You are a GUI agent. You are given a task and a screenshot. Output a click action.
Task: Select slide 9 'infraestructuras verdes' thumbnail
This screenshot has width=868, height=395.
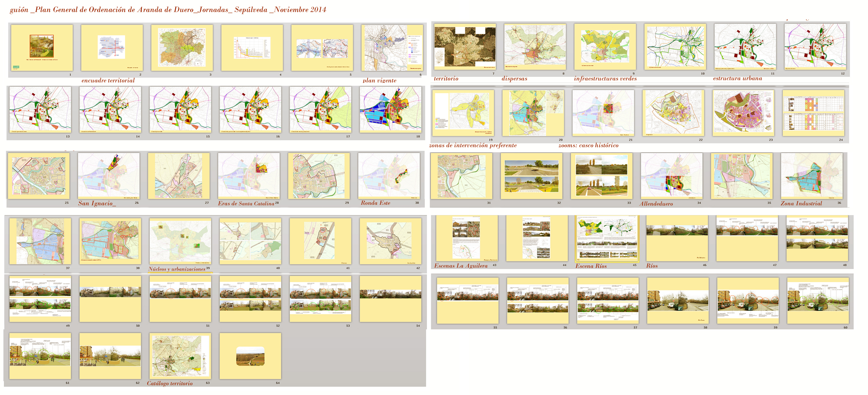pos(605,46)
